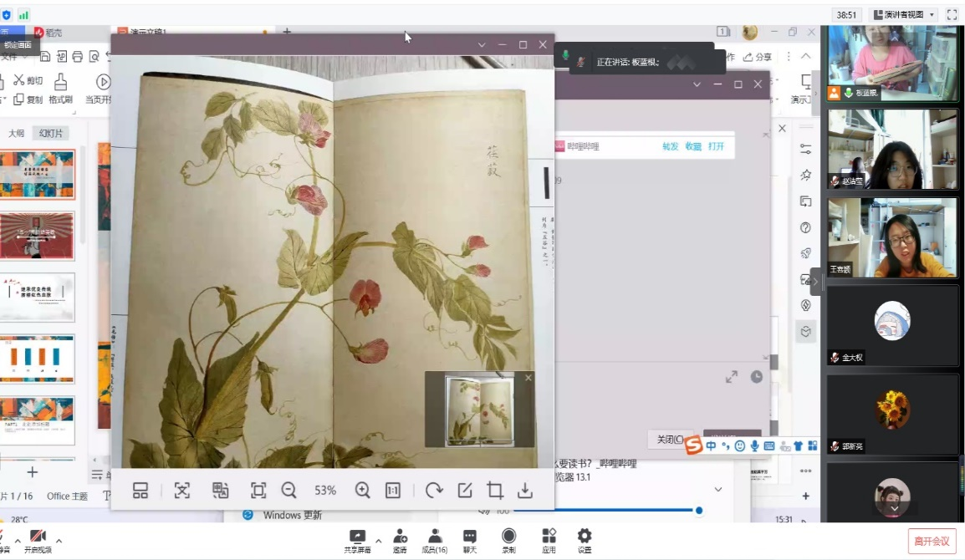Rotate the image clockwise in the viewer
The height and width of the screenshot is (560, 965).
(434, 491)
